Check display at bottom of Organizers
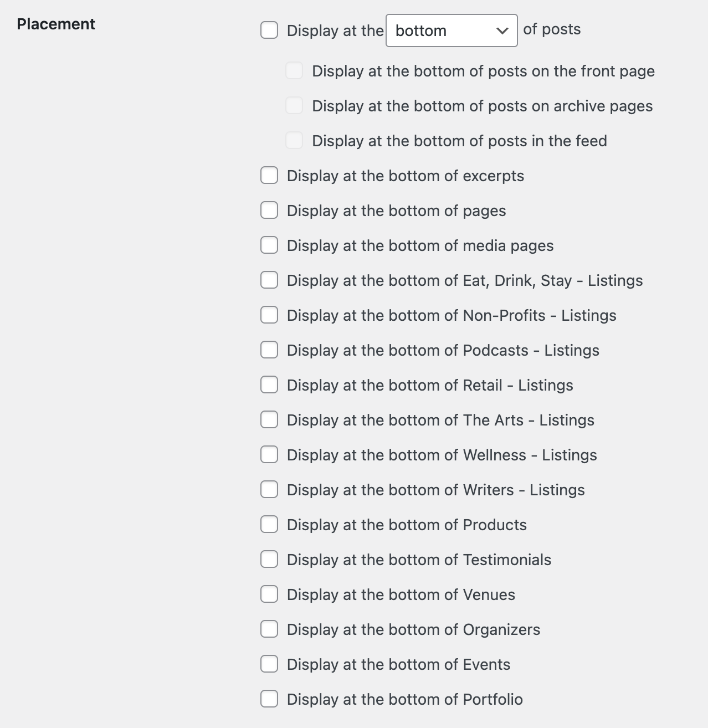The image size is (708, 728). (x=269, y=629)
